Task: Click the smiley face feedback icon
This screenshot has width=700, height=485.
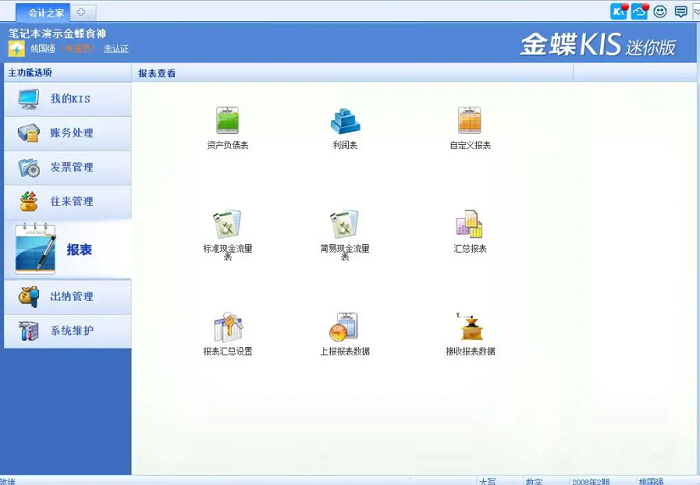Action: 660,12
